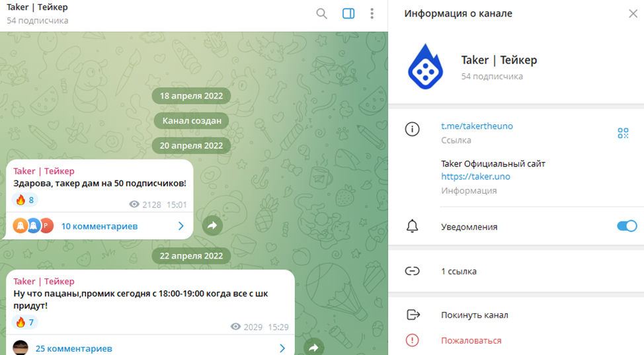Click the leave channel exit icon
The height and width of the screenshot is (355, 644).
tap(413, 315)
